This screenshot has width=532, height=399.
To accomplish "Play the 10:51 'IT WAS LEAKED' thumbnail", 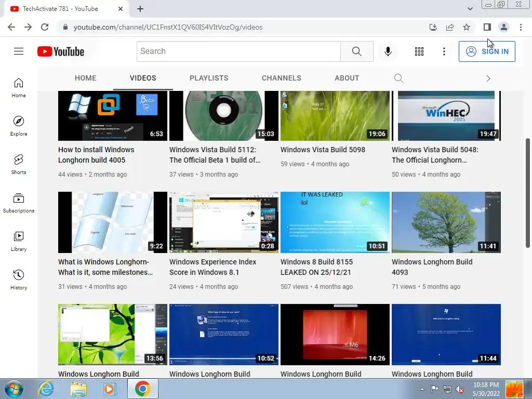I will click(x=335, y=222).
